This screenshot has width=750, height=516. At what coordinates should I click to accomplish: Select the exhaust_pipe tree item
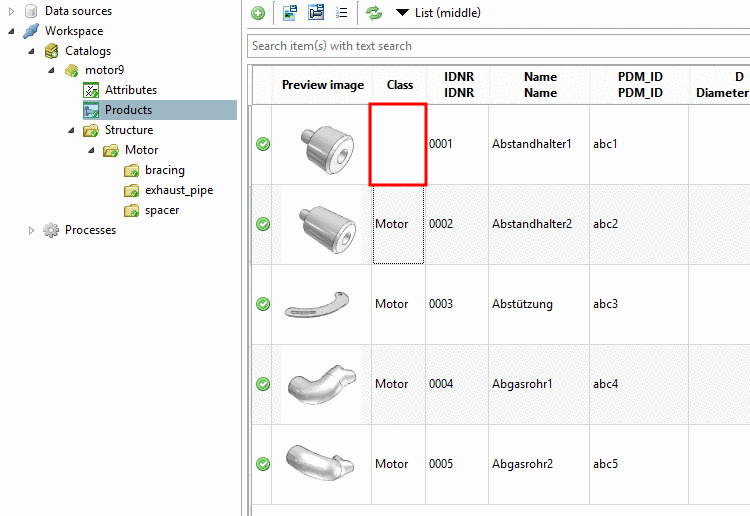tap(179, 190)
